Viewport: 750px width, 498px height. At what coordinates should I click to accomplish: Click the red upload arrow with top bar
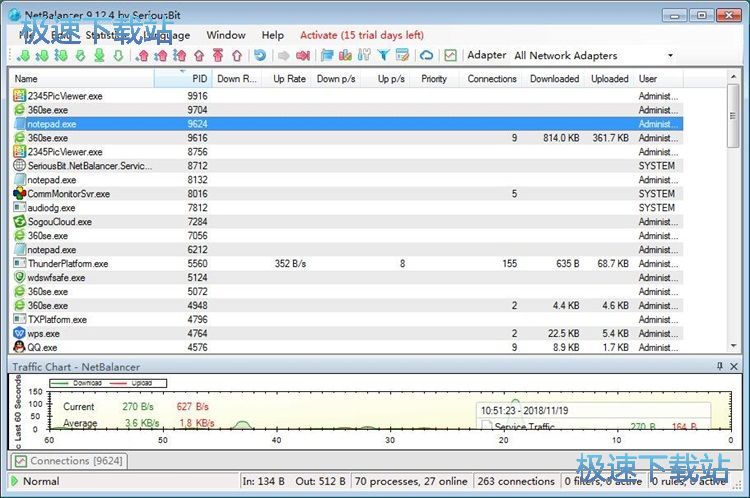click(218, 55)
